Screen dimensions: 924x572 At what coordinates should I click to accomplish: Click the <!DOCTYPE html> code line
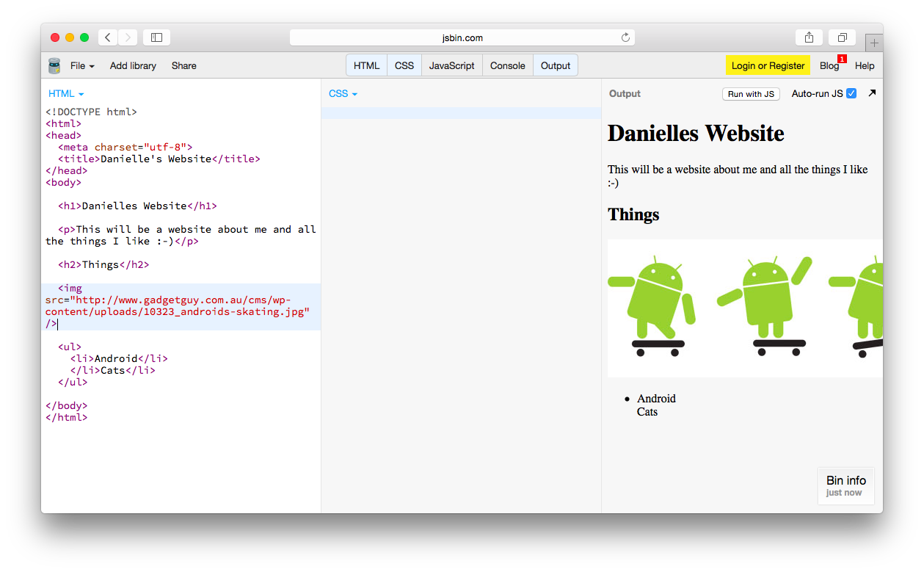point(91,112)
